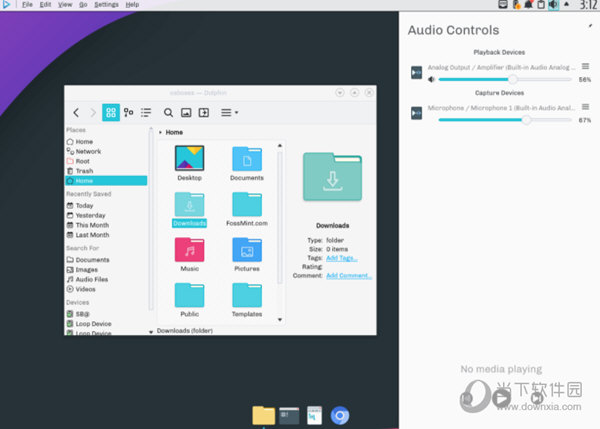Click Microphone device icon
Screen dimensions: 600x429
(416, 113)
